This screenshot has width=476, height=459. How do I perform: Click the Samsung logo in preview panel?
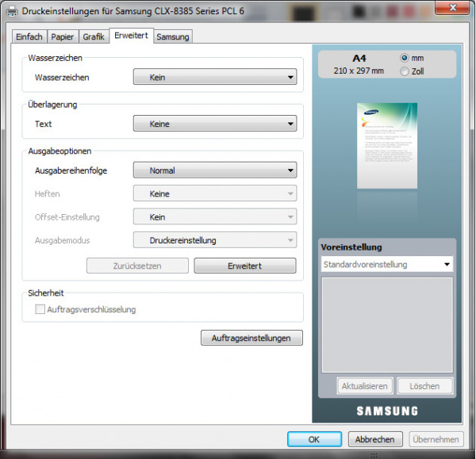(x=386, y=411)
